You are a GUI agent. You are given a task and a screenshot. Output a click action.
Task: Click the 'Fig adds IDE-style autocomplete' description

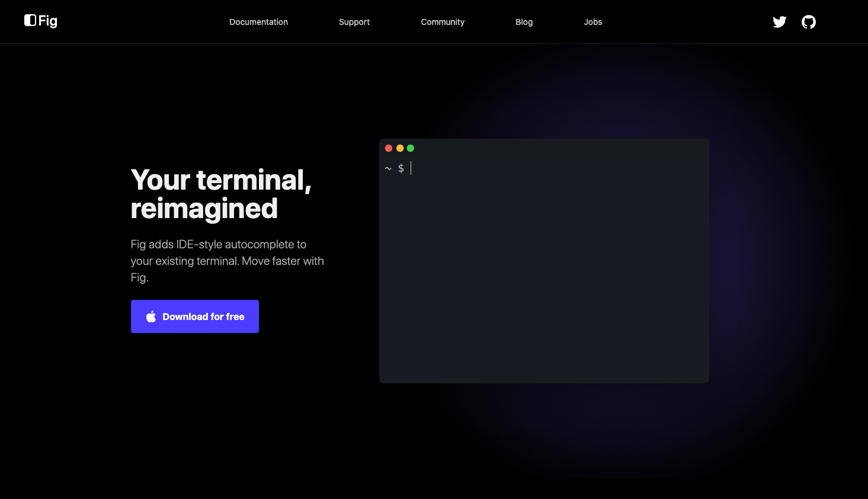click(228, 261)
